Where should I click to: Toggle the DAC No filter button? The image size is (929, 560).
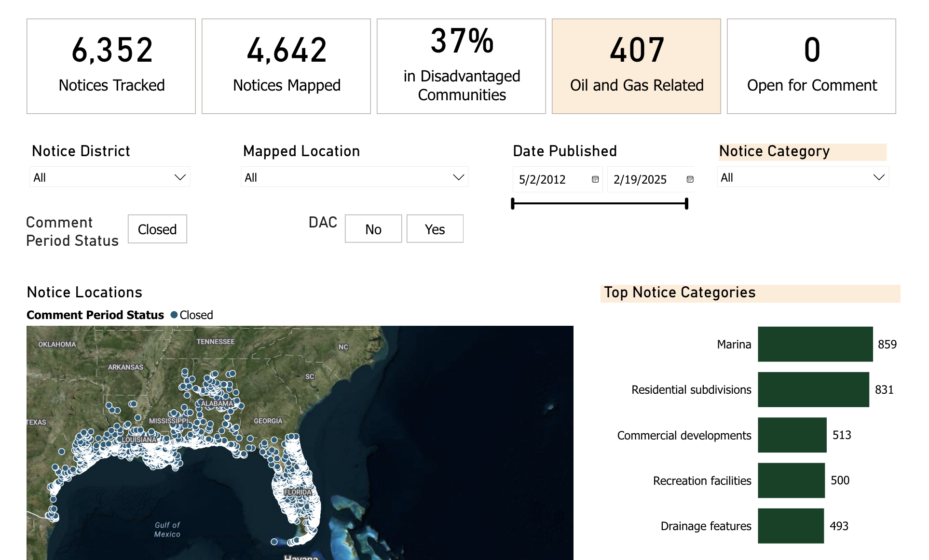(x=373, y=229)
